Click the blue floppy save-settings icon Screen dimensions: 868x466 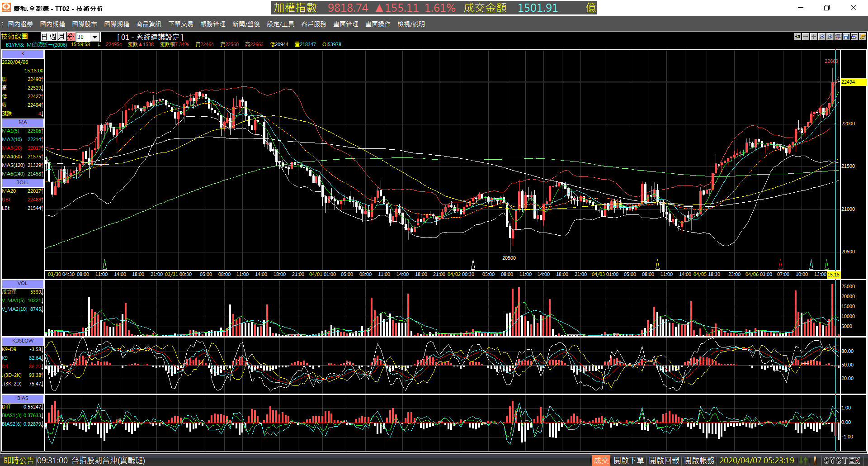coord(846,37)
